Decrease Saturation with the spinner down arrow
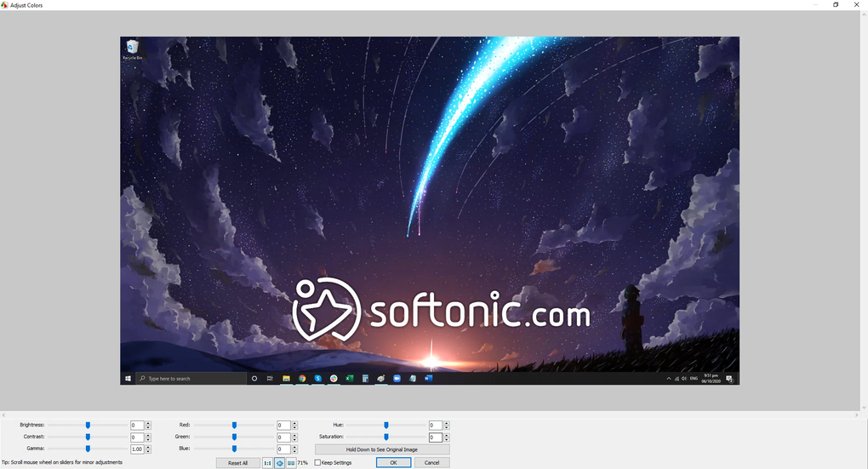 point(447,440)
